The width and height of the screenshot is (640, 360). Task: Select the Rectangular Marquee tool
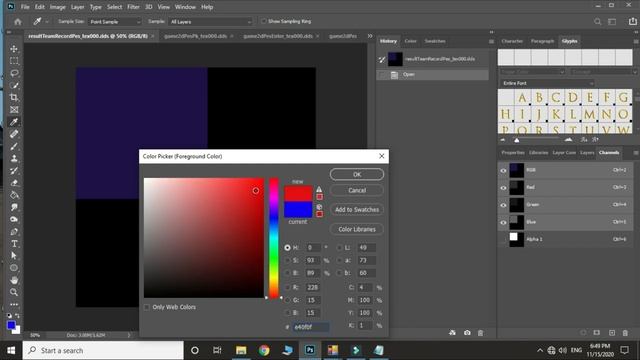point(14,61)
